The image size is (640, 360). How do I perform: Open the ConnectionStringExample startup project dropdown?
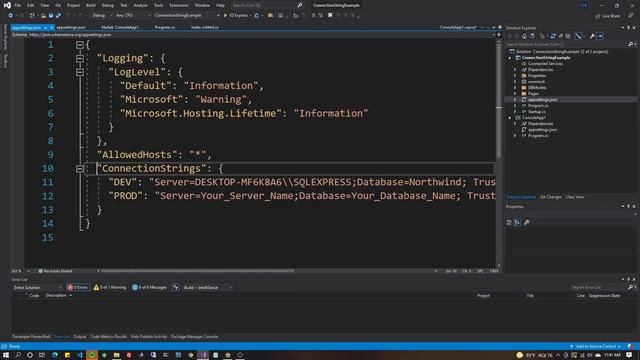187,16
